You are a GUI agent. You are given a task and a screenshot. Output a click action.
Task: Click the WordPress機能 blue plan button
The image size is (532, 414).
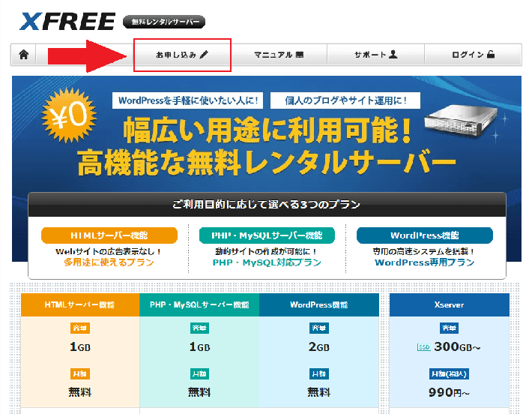[424, 235]
